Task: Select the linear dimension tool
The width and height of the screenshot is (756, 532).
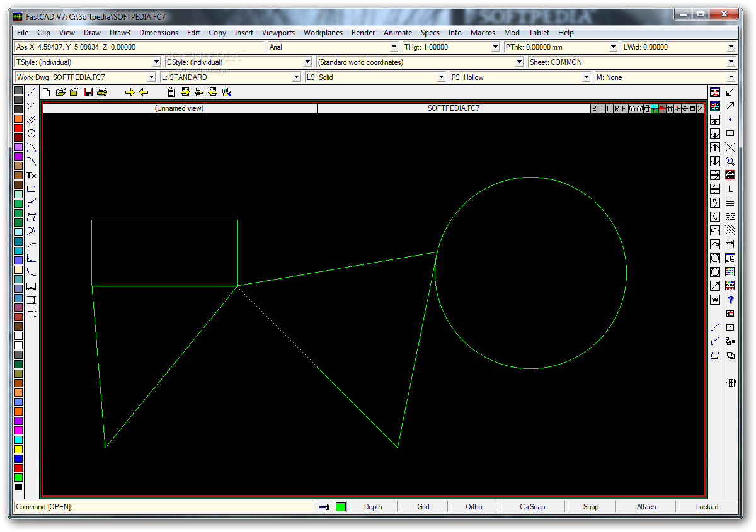Action: tap(31, 286)
